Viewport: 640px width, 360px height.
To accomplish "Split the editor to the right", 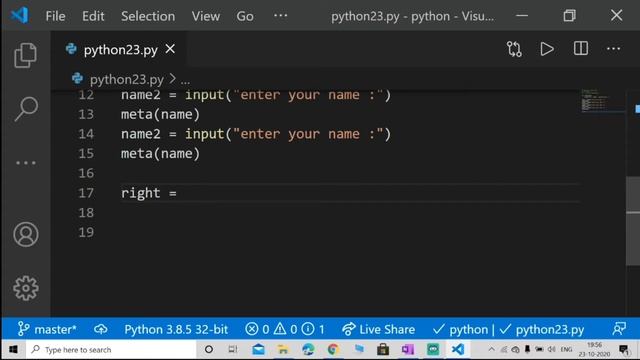I will [580, 49].
